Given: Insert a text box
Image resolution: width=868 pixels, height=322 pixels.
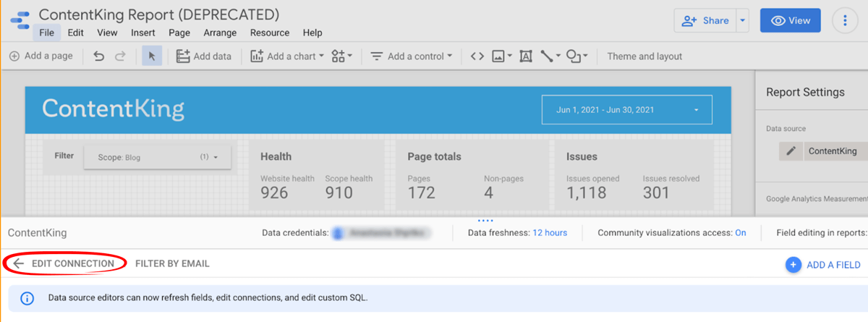Looking at the screenshot, I should point(526,56).
